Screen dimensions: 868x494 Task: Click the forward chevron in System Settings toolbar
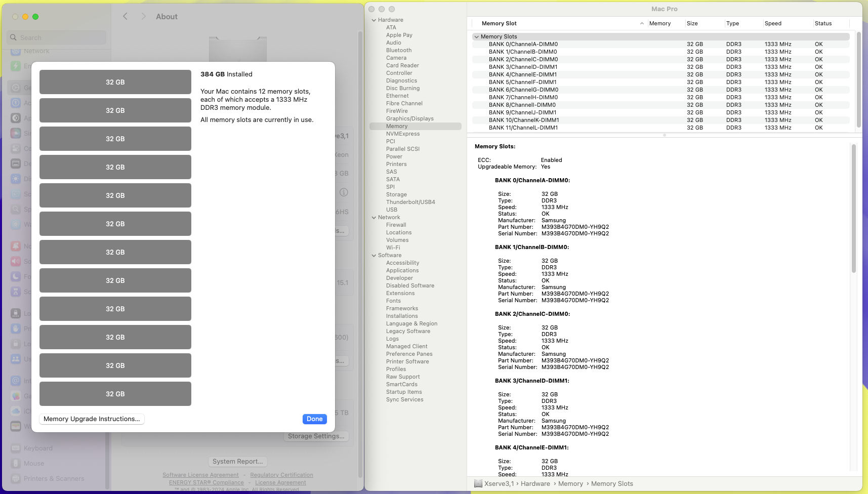144,17
